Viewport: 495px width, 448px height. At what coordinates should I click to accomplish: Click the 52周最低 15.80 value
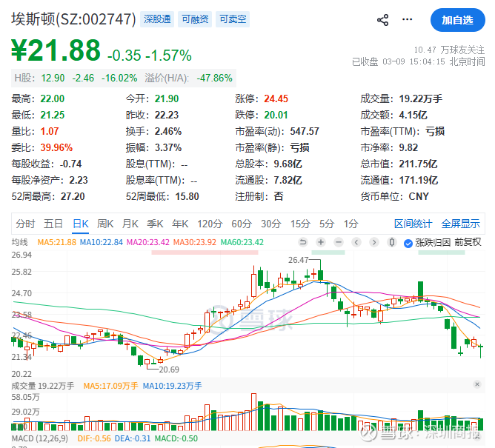click(187, 196)
